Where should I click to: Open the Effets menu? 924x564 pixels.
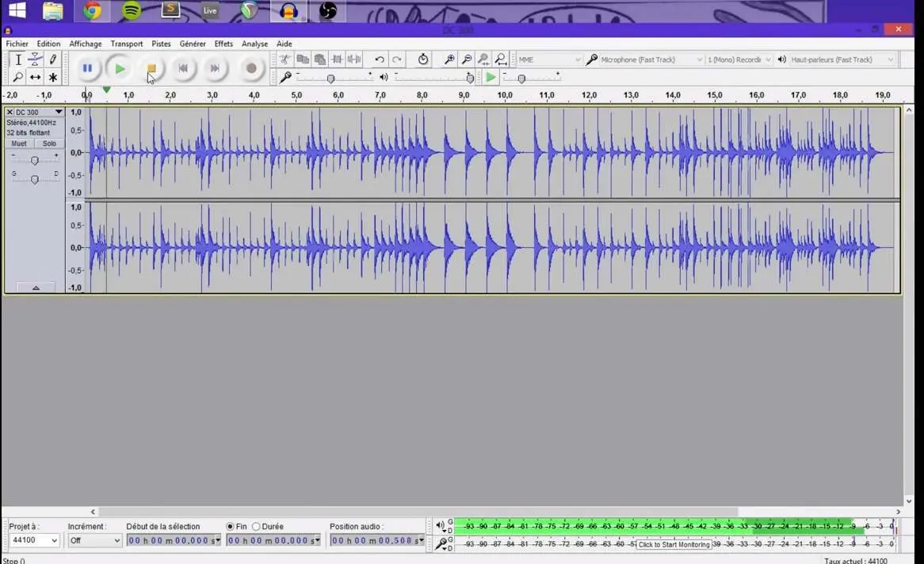(x=223, y=44)
